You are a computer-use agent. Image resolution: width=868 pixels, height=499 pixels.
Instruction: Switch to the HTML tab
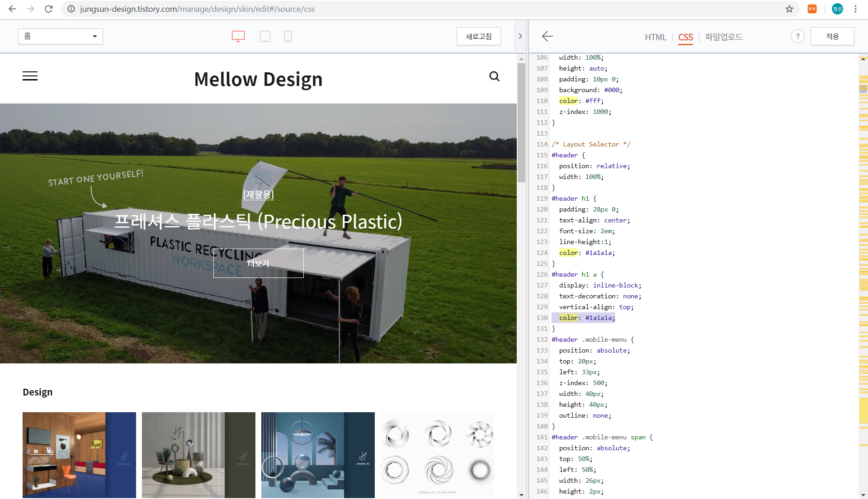coord(655,37)
